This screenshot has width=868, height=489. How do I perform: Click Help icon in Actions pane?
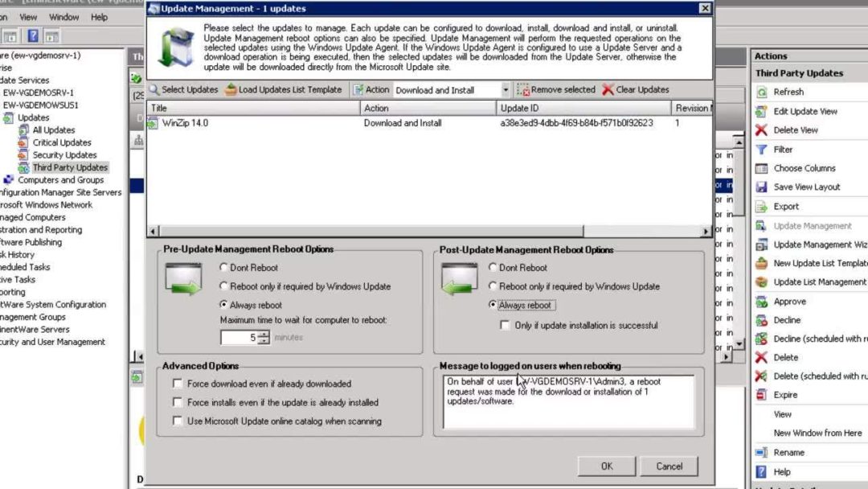(x=762, y=472)
